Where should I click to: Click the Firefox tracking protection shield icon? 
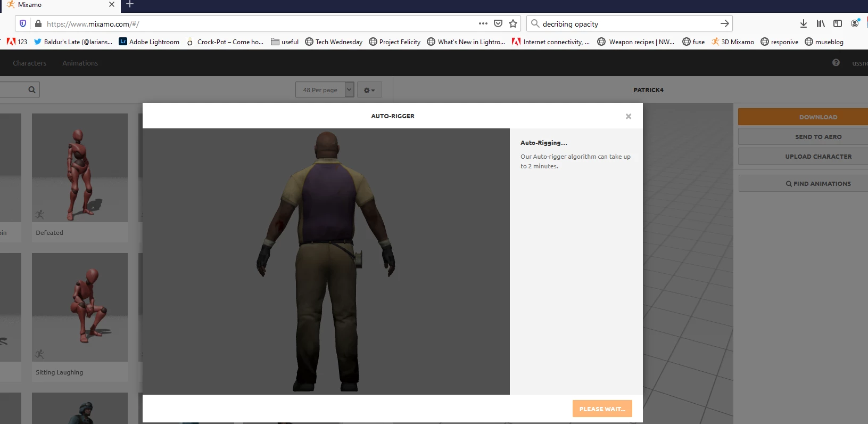coord(23,24)
